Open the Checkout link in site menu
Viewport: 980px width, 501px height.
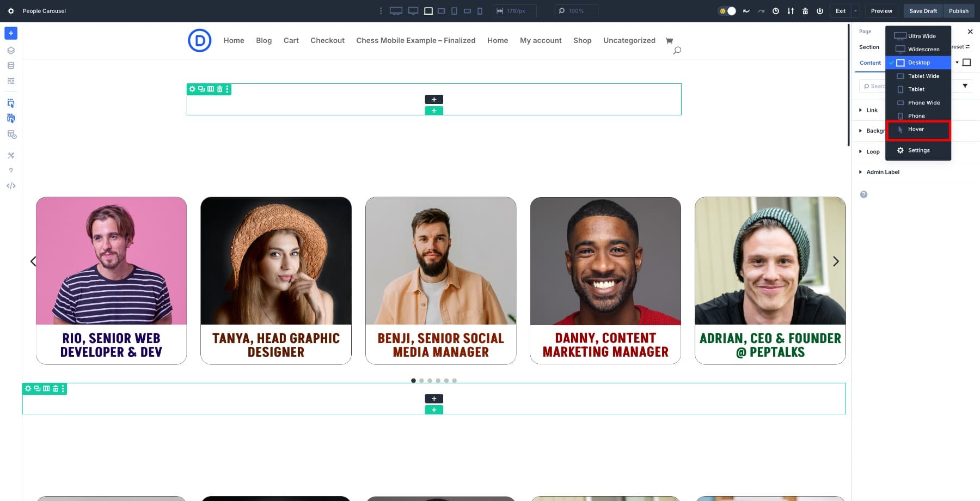coord(328,40)
